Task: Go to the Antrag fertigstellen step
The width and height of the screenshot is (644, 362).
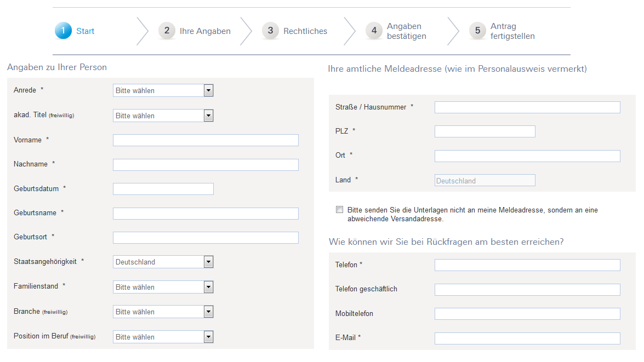Action: 512,31
